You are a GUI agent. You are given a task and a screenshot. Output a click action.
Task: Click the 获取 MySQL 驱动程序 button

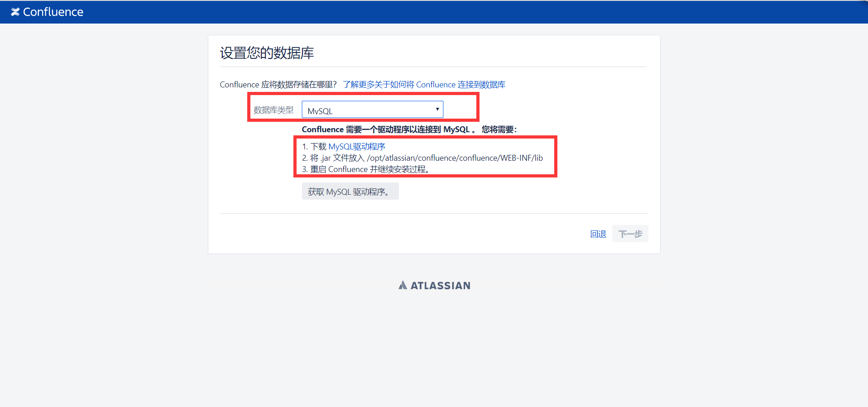coord(350,192)
